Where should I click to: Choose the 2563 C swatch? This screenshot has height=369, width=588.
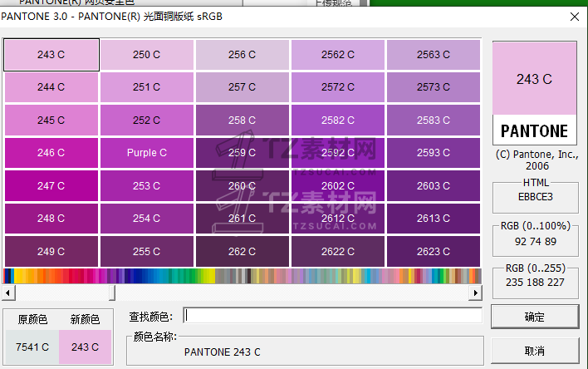tap(434, 55)
